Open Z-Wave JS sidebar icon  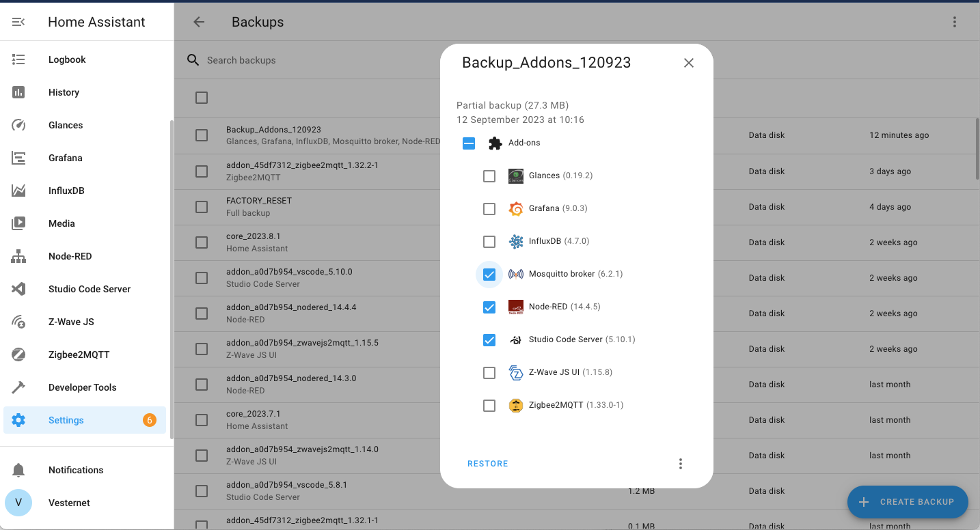(18, 322)
